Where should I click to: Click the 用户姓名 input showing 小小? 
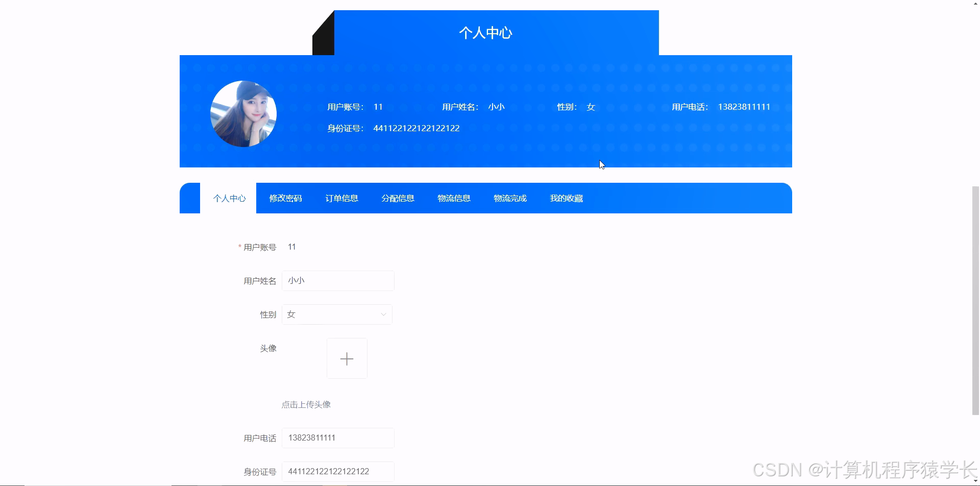[x=337, y=280]
